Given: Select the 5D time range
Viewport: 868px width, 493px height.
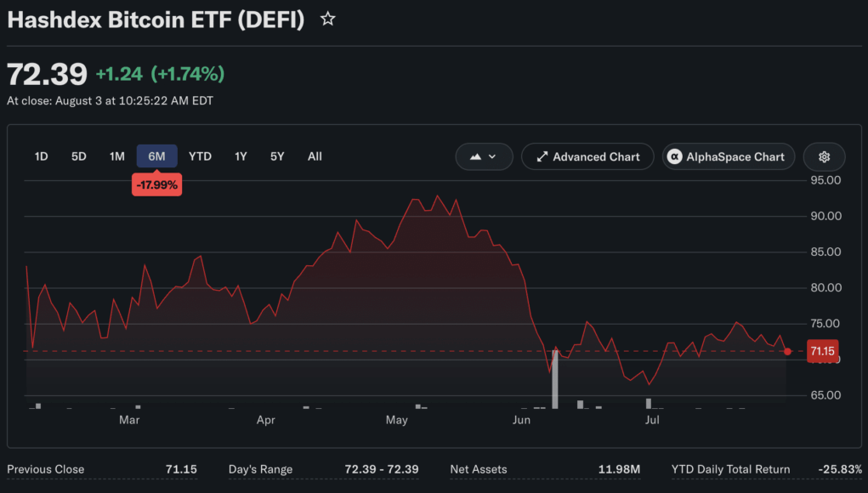Looking at the screenshot, I should point(78,156).
